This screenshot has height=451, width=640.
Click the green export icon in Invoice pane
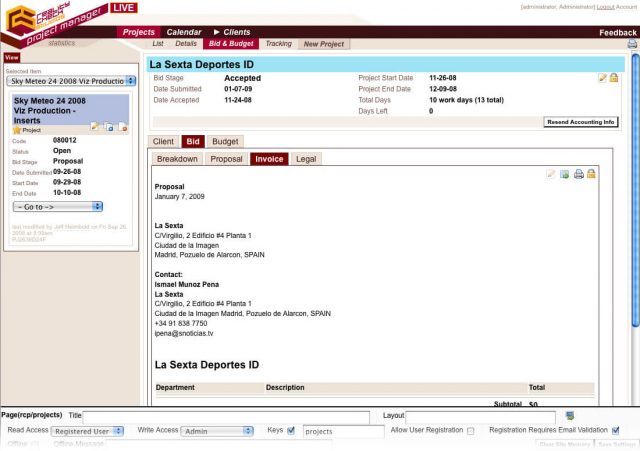pos(564,174)
